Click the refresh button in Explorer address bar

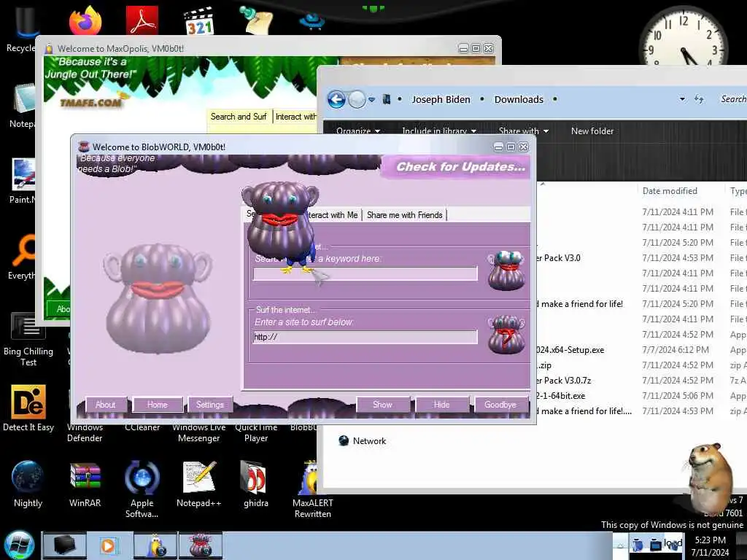[699, 99]
